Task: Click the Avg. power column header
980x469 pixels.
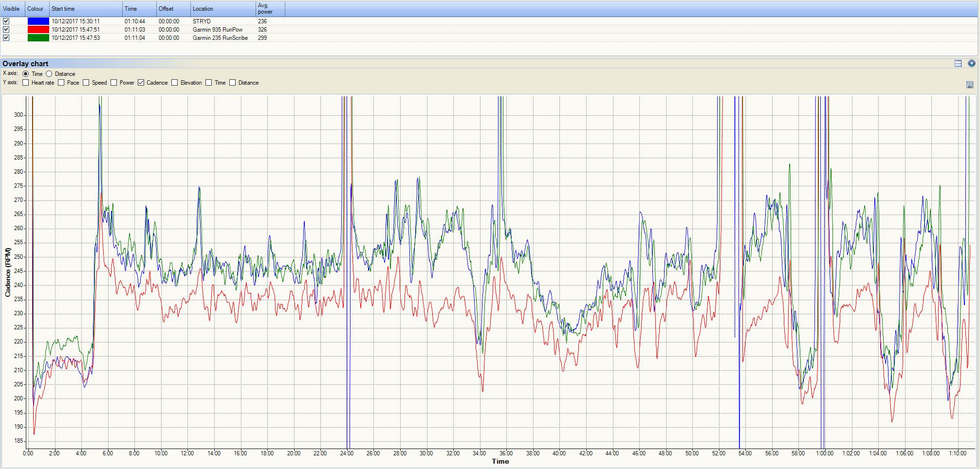Action: (x=270, y=9)
